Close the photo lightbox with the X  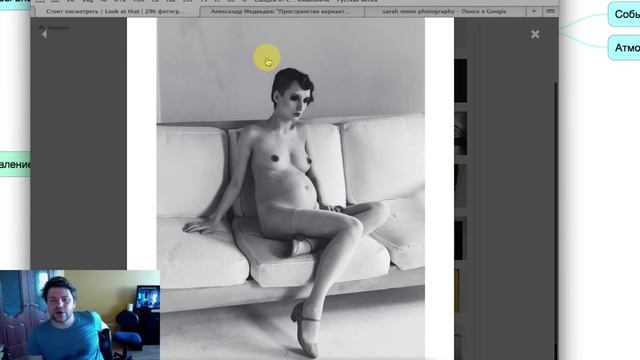tap(535, 34)
